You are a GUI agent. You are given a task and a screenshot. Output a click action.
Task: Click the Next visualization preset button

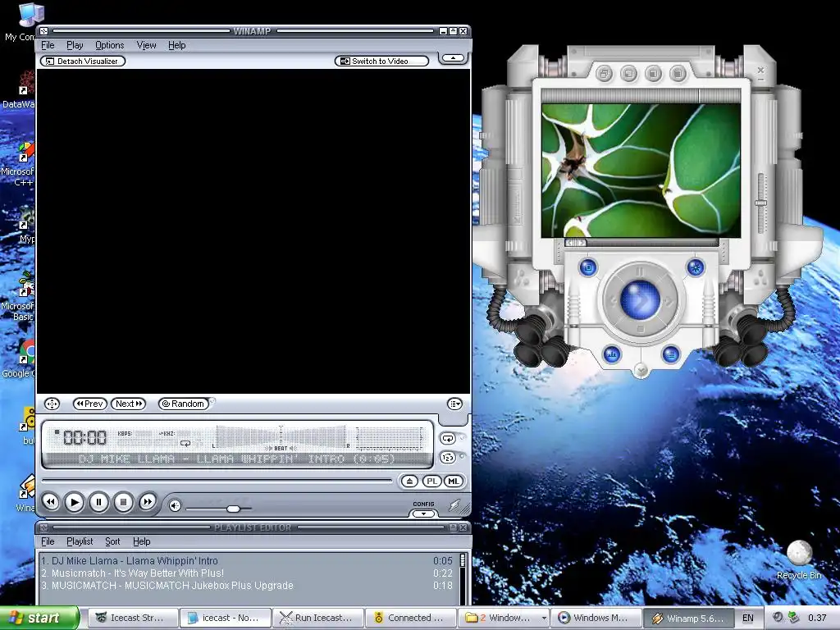129,404
